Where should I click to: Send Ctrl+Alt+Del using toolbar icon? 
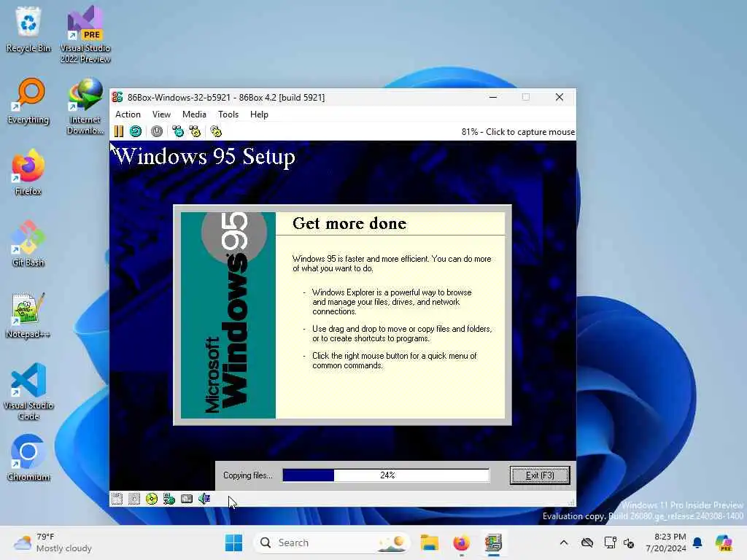[x=178, y=131]
